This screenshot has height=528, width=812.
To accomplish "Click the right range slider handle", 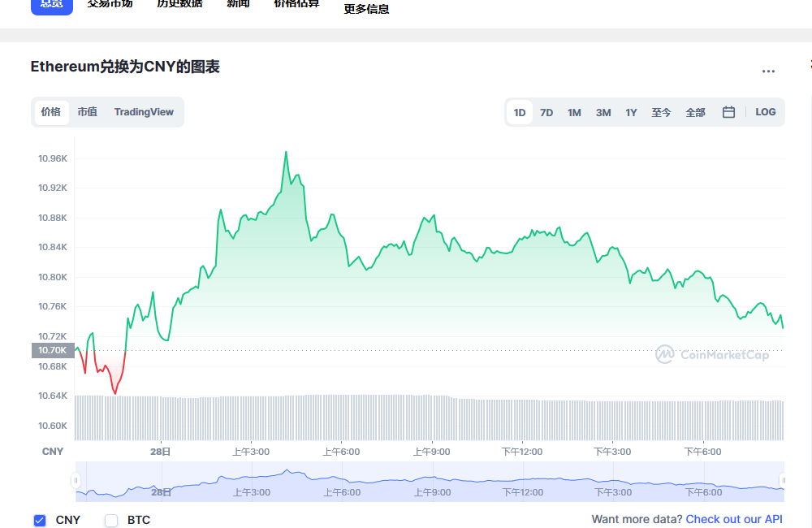I will pyautogui.click(x=783, y=481).
